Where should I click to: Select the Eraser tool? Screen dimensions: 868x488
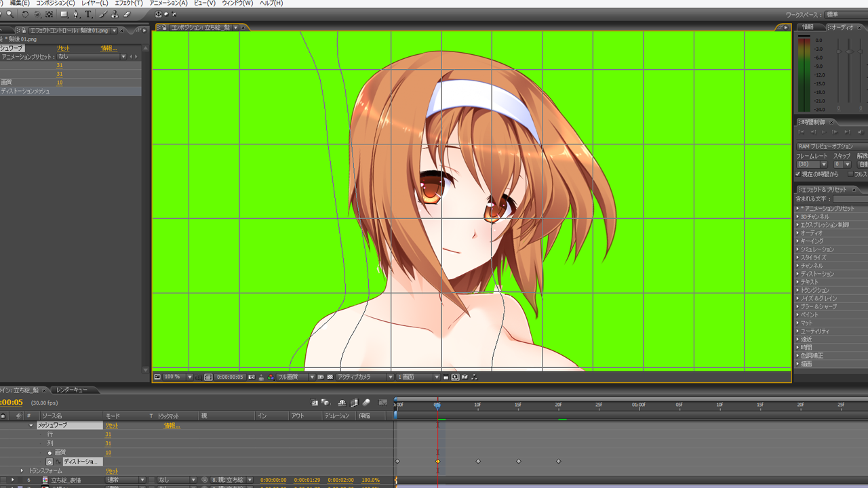tap(127, 14)
